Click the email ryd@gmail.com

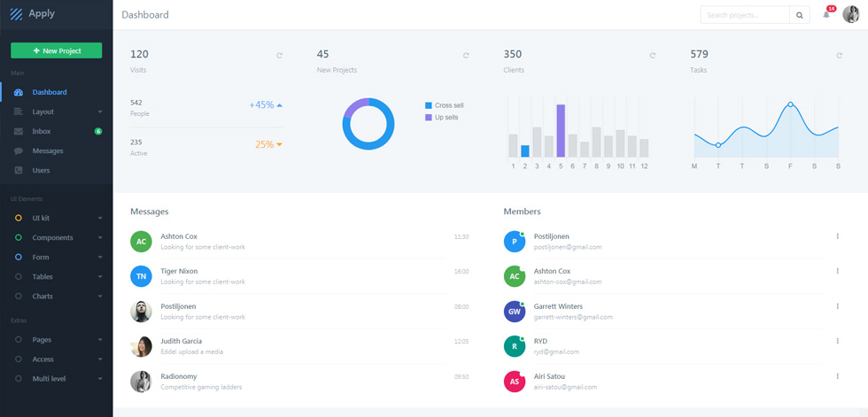[x=556, y=351]
